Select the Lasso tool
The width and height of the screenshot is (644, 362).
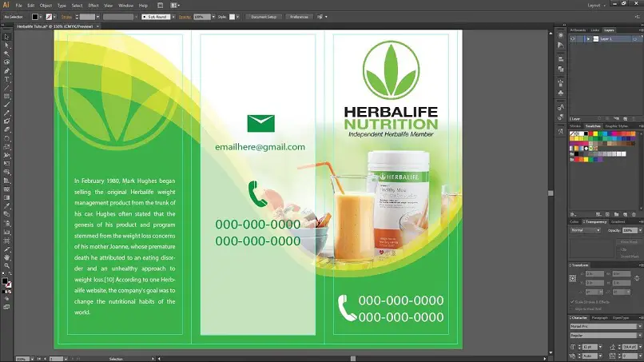tap(6, 62)
